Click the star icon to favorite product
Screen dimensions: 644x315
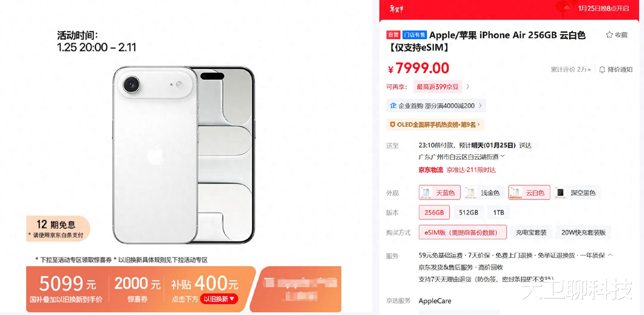(609, 35)
